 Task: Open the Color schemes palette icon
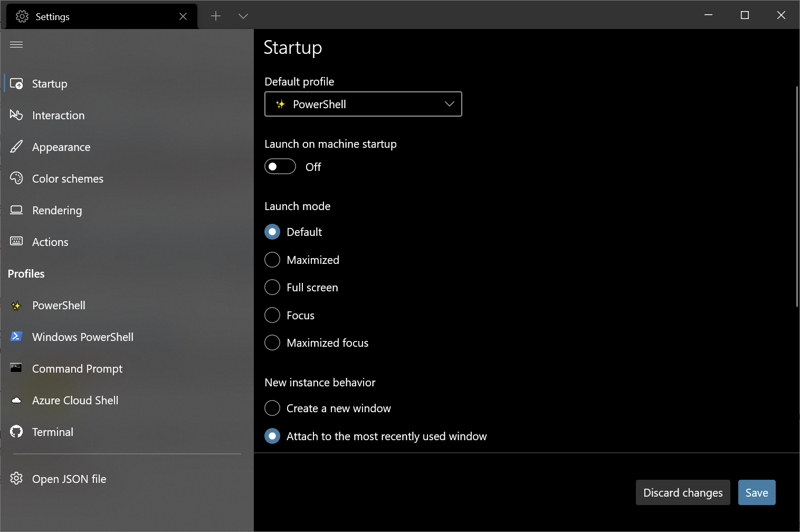point(16,178)
